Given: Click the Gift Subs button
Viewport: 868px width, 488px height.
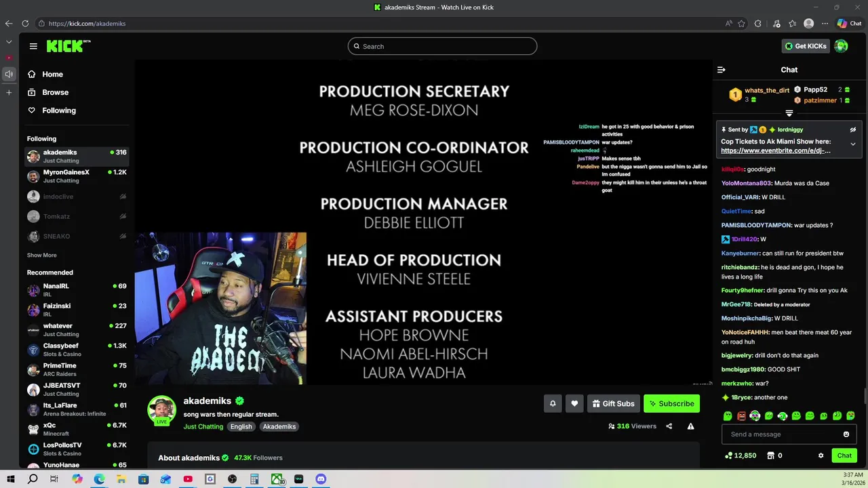Looking at the screenshot, I should coord(614,403).
